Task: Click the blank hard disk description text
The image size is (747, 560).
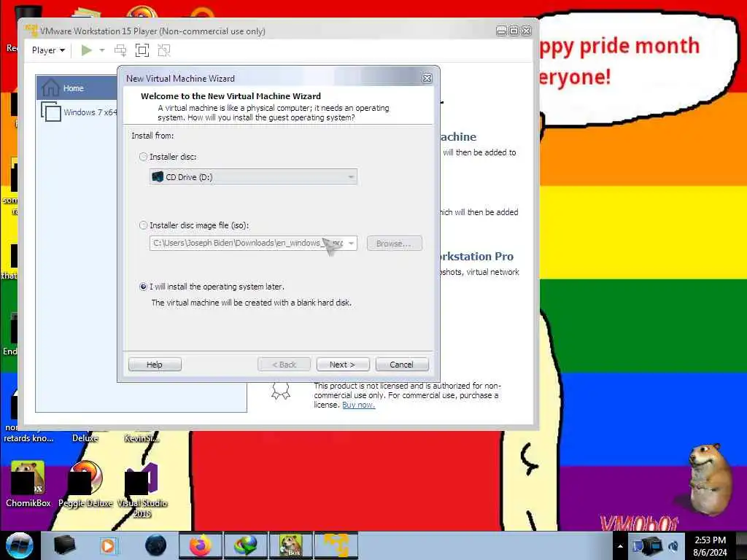Action: point(251,303)
